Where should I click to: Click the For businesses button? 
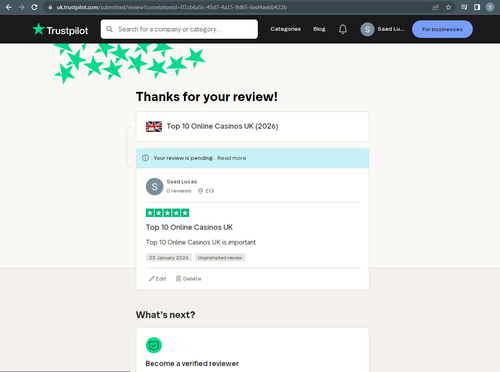[442, 29]
